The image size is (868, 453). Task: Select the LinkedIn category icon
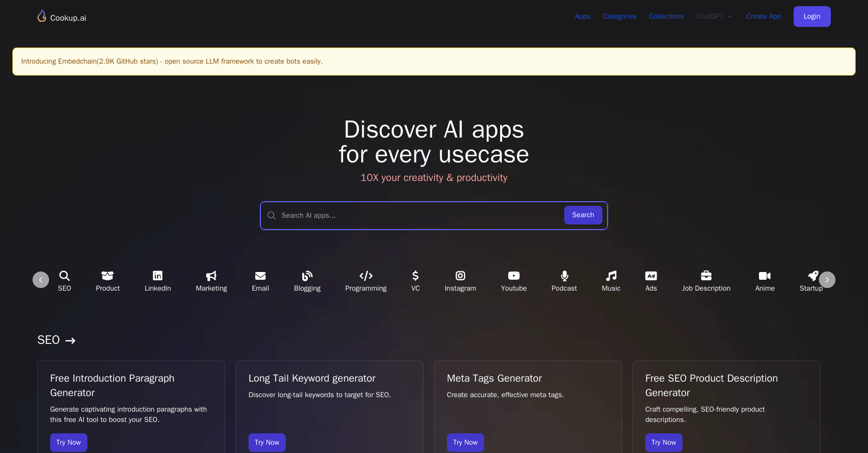click(x=158, y=276)
